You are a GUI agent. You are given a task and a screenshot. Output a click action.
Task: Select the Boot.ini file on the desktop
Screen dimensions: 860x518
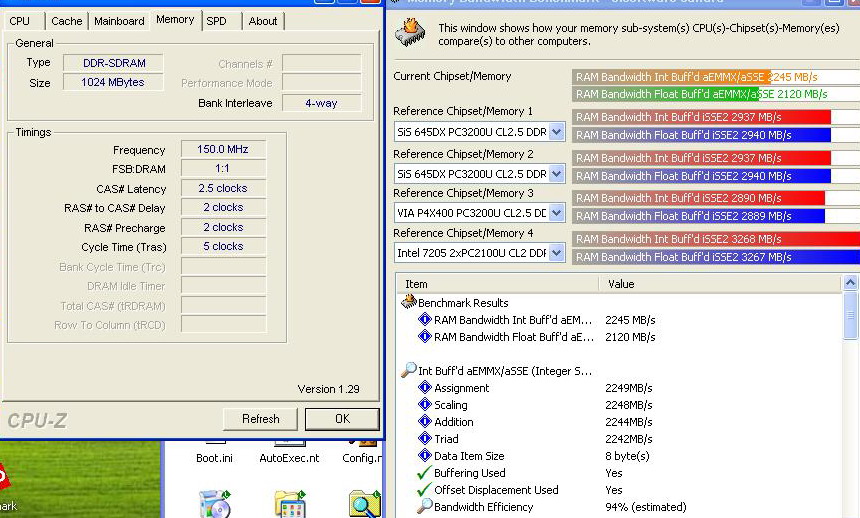coord(214,458)
